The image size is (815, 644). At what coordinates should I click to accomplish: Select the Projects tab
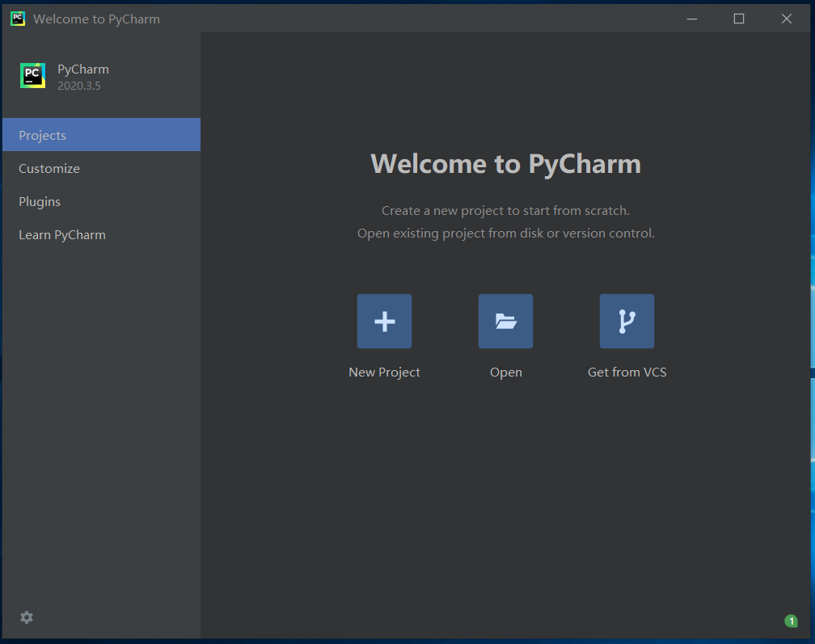101,135
